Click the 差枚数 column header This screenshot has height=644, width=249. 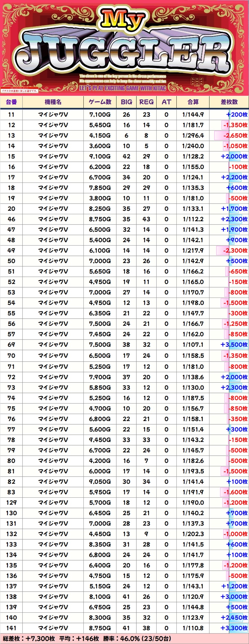(229, 102)
